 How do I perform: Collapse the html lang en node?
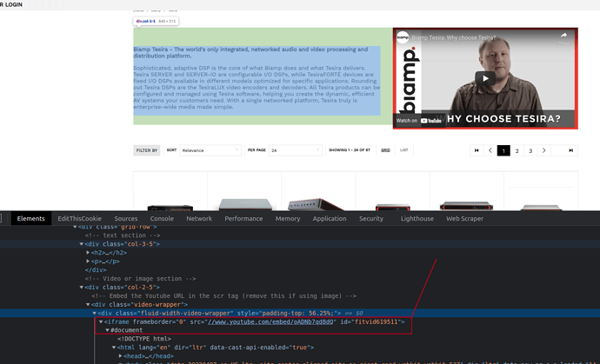point(114,347)
